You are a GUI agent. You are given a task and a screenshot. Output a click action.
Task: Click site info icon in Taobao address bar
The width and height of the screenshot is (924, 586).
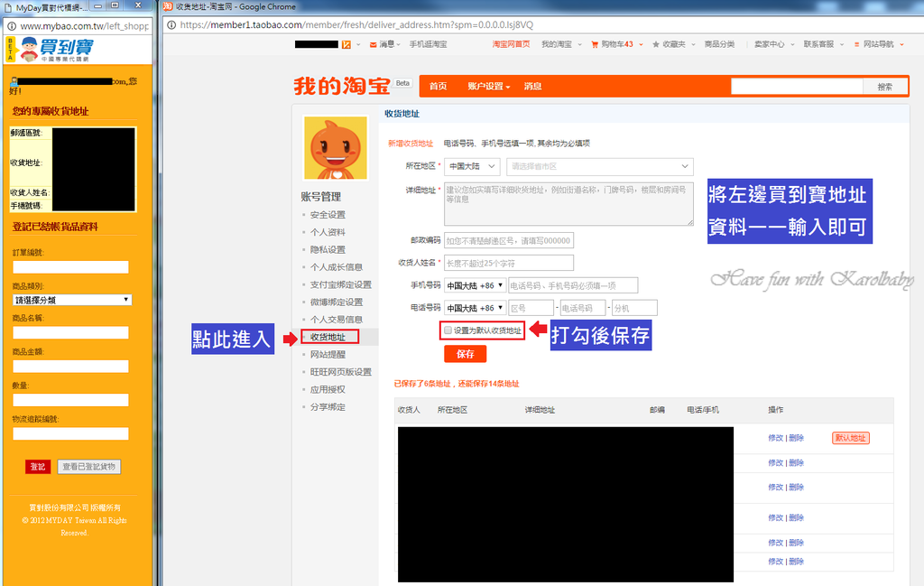coord(171,24)
